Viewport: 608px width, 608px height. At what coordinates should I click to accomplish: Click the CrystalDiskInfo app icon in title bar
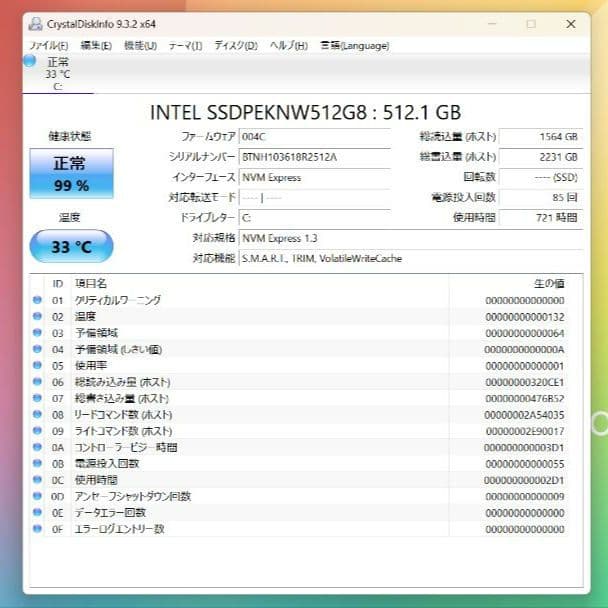(x=35, y=24)
